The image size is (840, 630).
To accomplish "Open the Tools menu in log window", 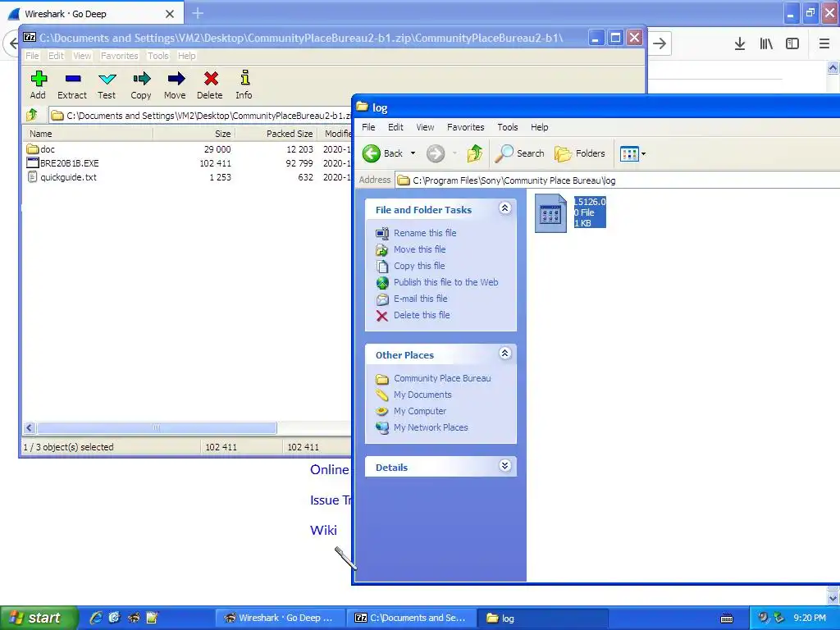I will (x=507, y=127).
